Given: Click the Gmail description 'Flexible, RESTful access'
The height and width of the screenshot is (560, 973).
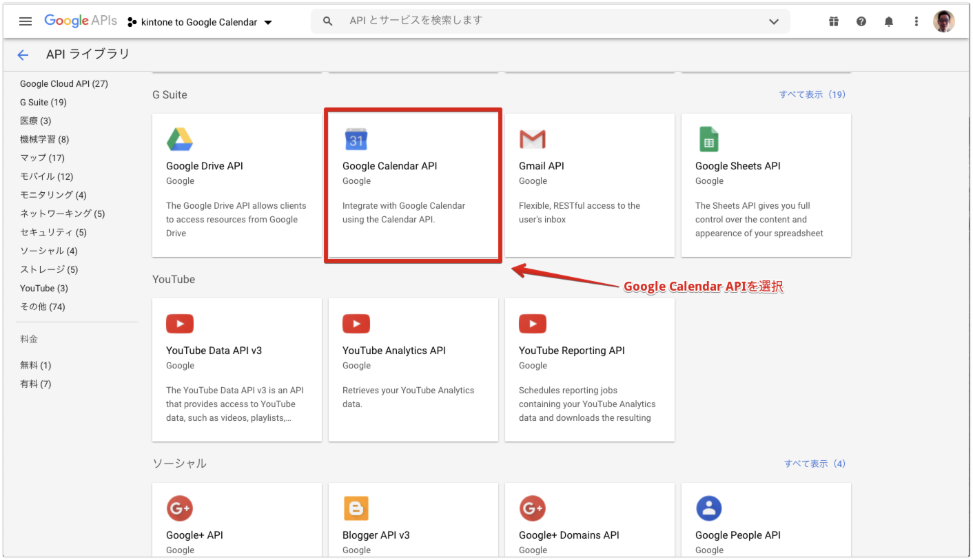Looking at the screenshot, I should coord(580,212).
